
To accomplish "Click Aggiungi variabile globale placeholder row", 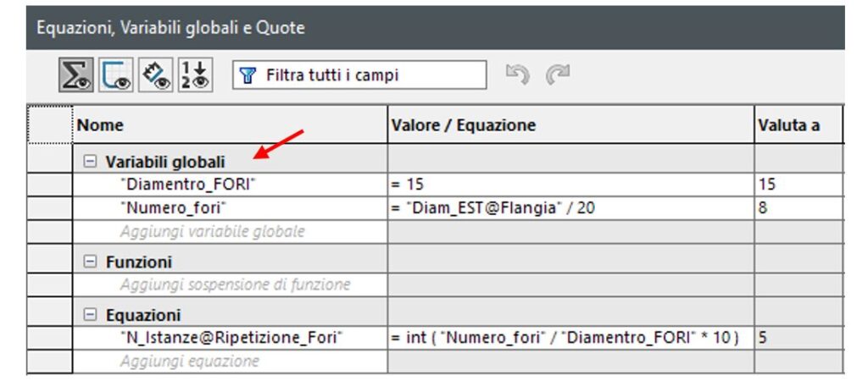I will tap(212, 231).
